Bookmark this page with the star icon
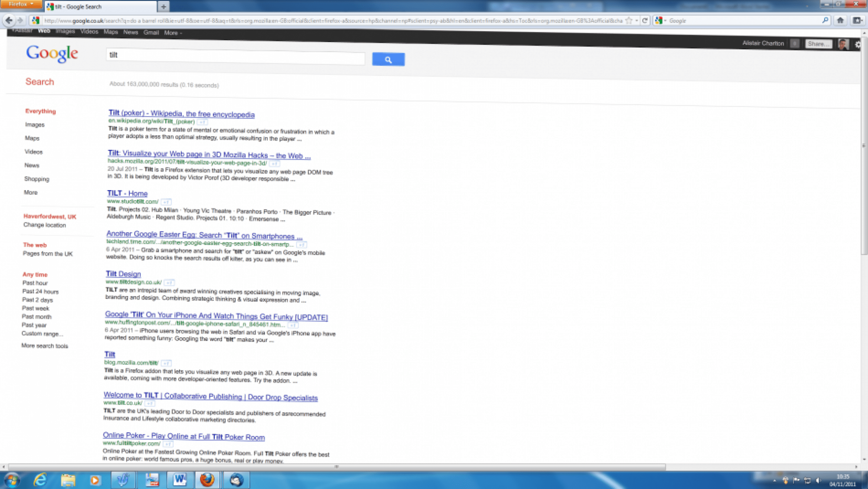 click(628, 21)
